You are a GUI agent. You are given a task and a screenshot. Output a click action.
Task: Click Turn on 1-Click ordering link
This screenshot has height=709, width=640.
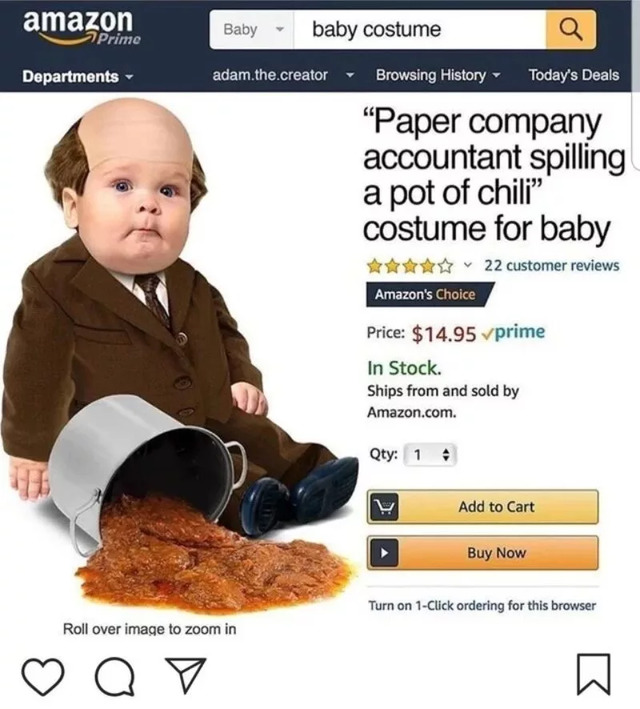pos(482,605)
